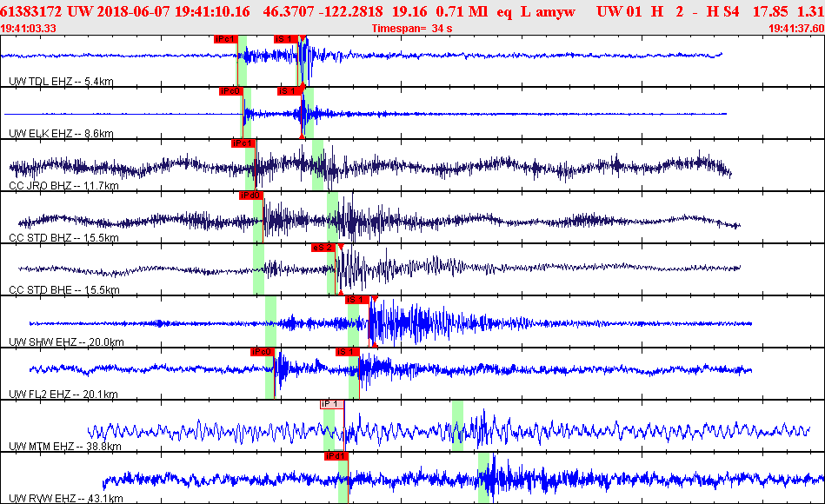825x504 pixels.
Task: Select the iPc1 pick flag on TDL trace
Action: pos(226,39)
